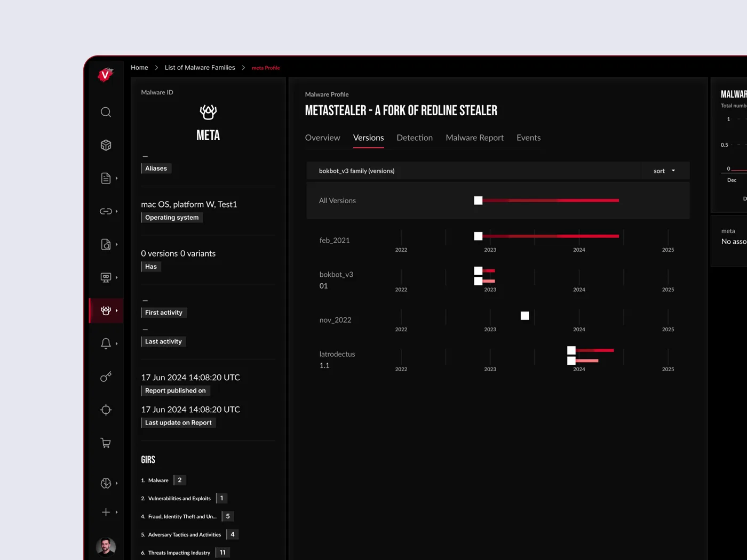The height and width of the screenshot is (560, 747).
Task: Click the meta Profile breadcrumb
Action: tap(266, 68)
